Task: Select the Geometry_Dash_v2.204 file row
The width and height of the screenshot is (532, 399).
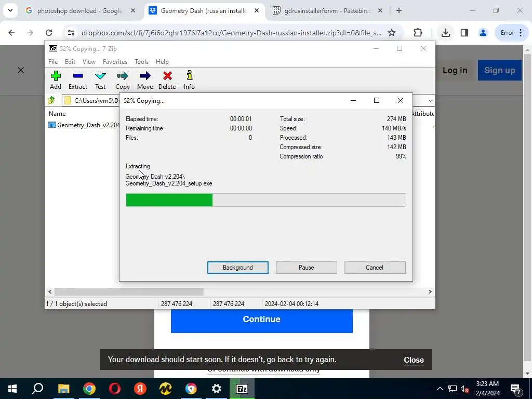Action: pos(84,125)
